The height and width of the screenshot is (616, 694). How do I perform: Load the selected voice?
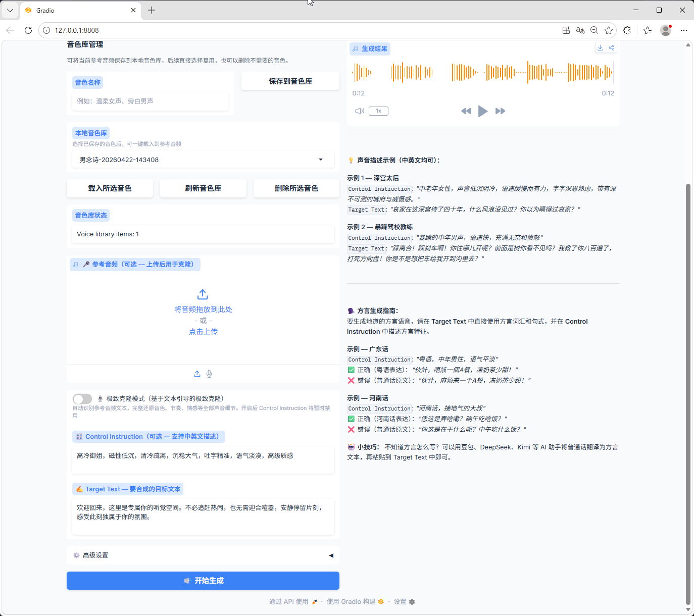(110, 188)
